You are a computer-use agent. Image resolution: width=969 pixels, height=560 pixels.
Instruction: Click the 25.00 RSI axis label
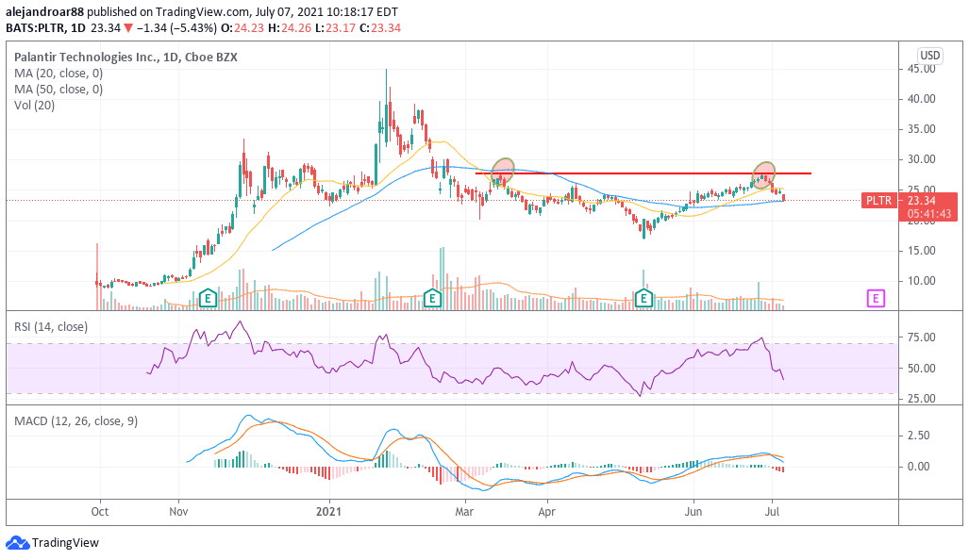tap(921, 398)
